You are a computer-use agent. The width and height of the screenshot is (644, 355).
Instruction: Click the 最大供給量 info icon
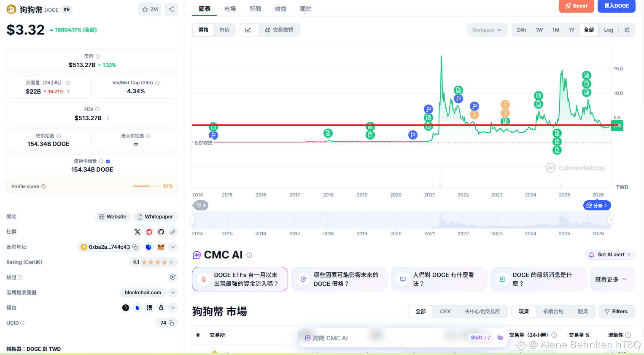(148, 136)
